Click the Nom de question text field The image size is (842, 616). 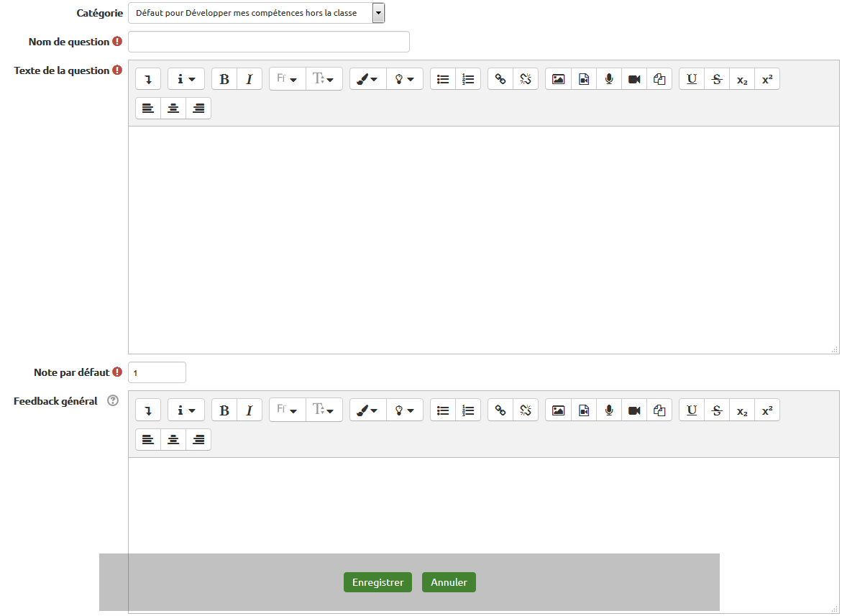click(268, 42)
